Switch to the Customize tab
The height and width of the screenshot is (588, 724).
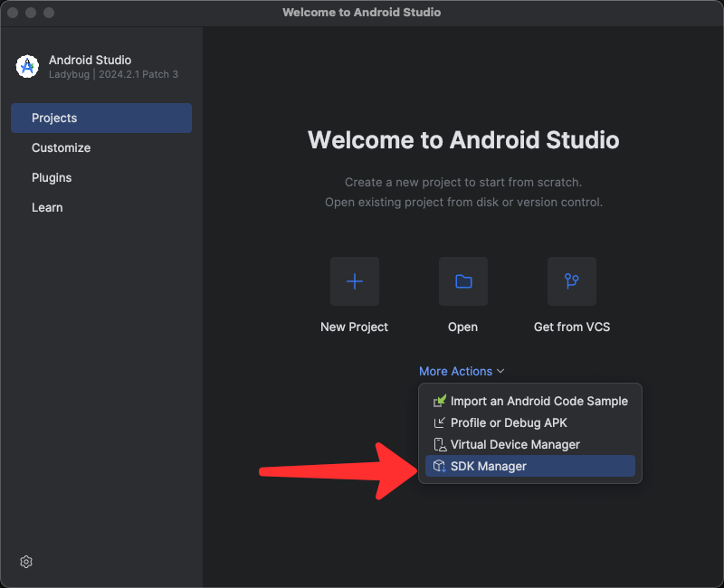pos(101,147)
